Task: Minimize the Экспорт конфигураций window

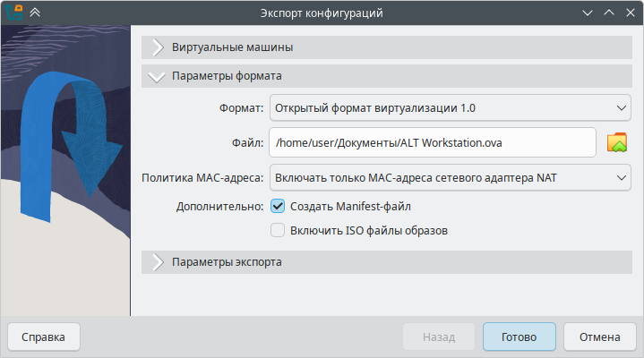Action: (x=588, y=13)
